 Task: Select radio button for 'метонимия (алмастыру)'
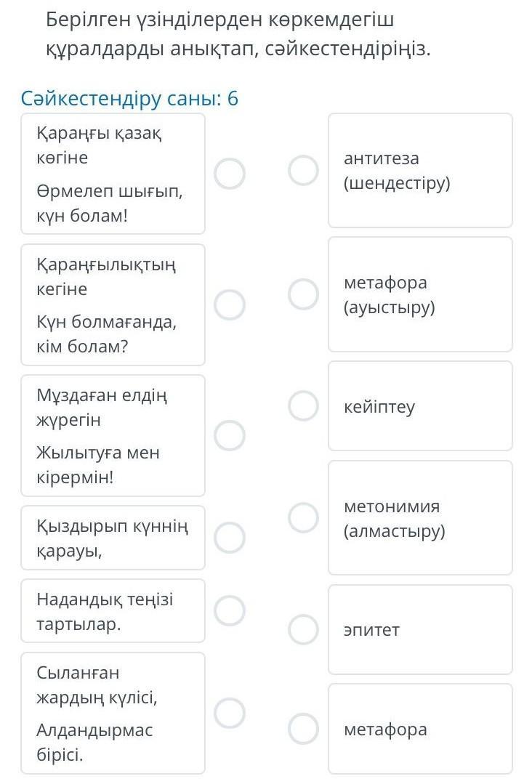[x=304, y=517]
